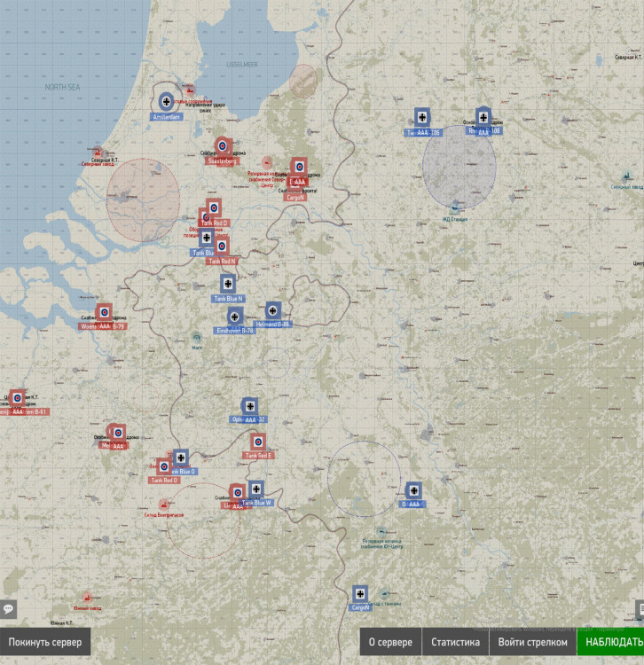This screenshot has width=644, height=665.
Task: Click the Tank Red O label
Action: (x=164, y=480)
